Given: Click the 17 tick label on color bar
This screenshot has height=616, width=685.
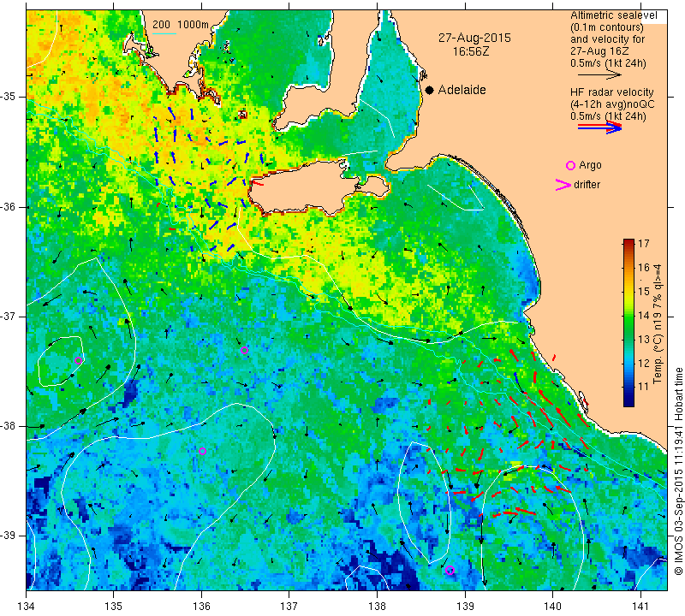Looking at the screenshot, I should (644, 244).
